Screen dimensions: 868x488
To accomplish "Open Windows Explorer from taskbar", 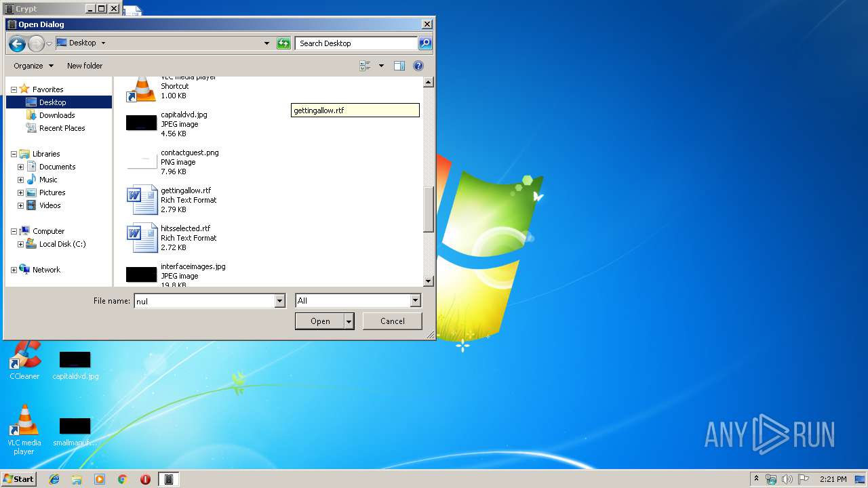I will (x=77, y=479).
